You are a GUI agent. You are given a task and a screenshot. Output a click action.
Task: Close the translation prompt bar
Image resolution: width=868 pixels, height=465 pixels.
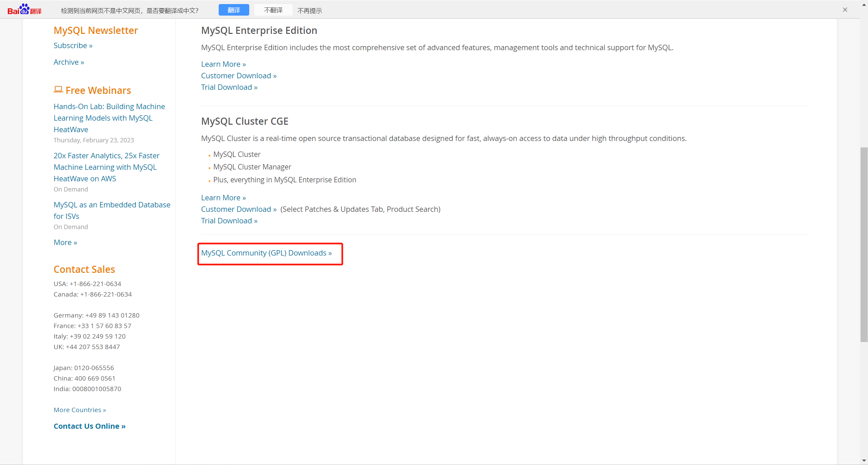845,10
